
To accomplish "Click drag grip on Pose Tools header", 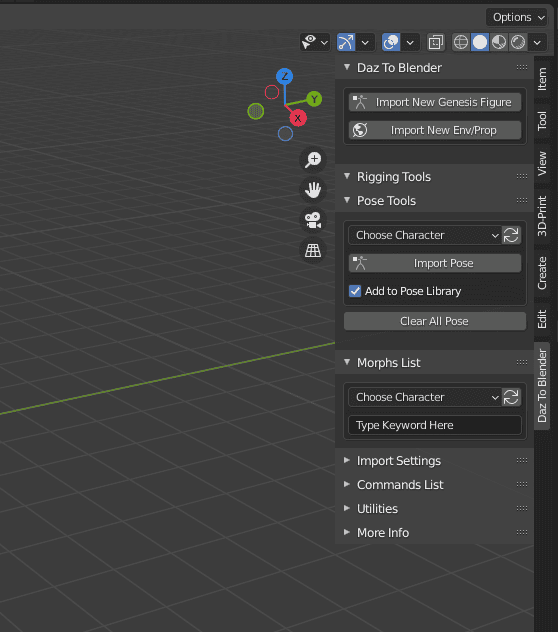I will click(x=522, y=200).
